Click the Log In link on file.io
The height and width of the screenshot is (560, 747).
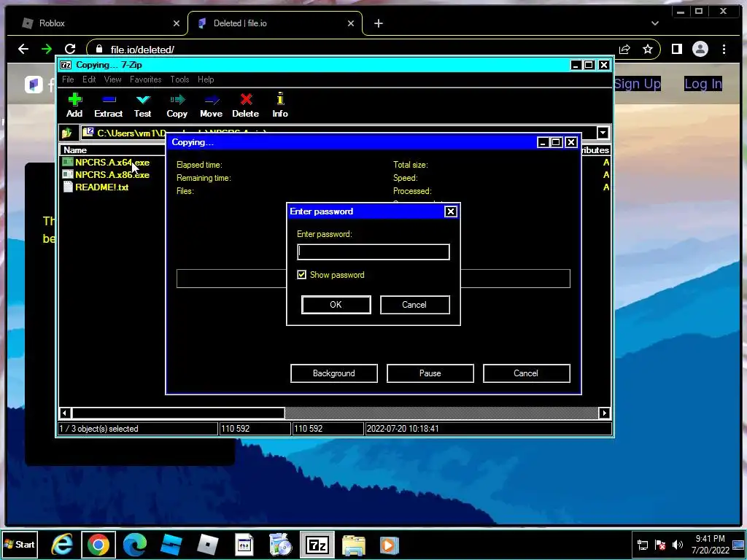tap(703, 84)
